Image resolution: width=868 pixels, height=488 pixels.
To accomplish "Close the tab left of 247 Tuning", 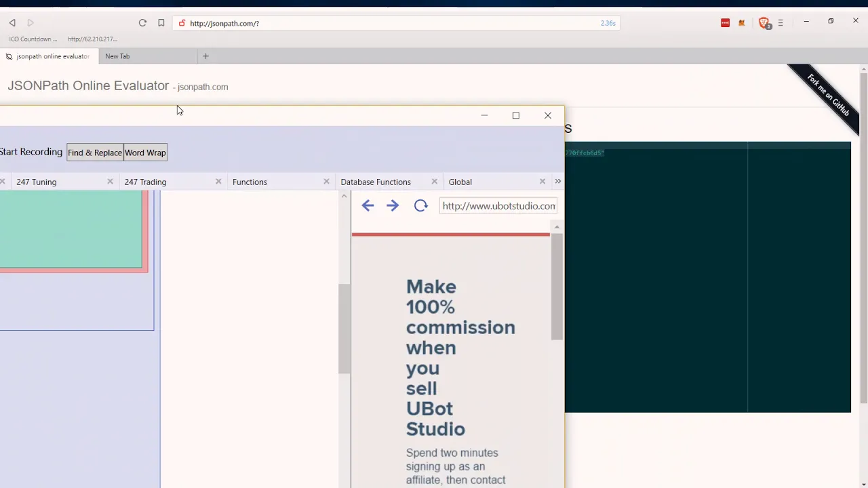I will tap(3, 182).
